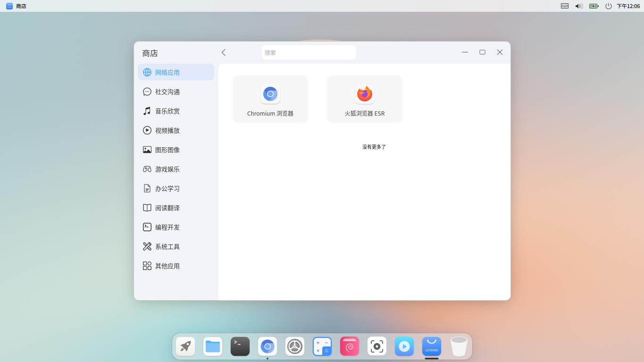Click the volume speaker icon in the tray
This screenshot has height=362, width=644.
click(579, 6)
